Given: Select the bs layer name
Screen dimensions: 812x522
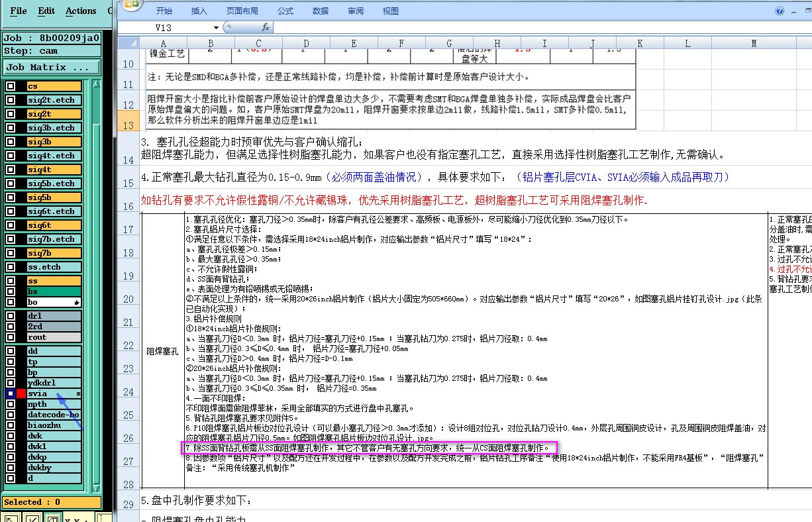Looking at the screenshot, I should [54, 291].
